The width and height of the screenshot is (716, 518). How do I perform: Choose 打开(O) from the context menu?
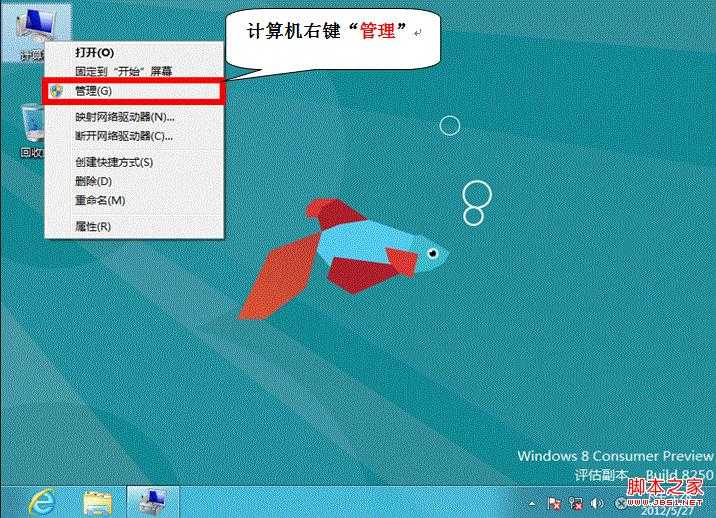click(134, 53)
